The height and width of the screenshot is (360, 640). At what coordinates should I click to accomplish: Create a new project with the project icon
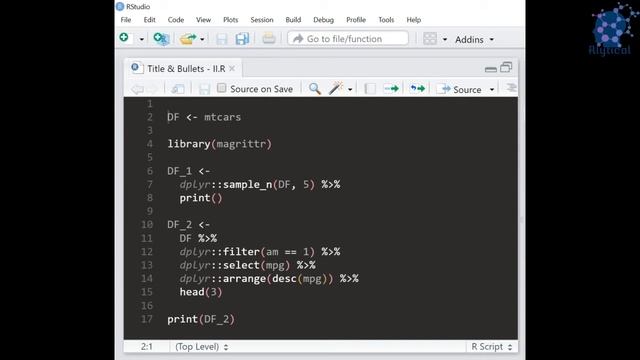click(x=161, y=39)
